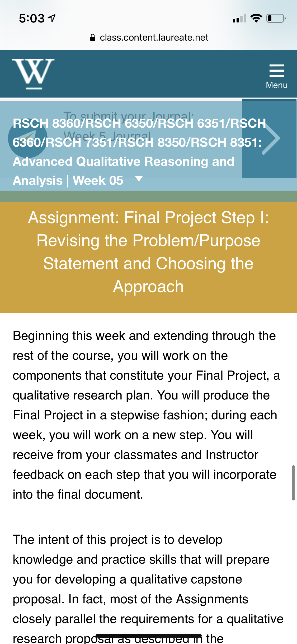297x644 pixels.
Task: Click the round paper plane icon
Action: click(x=28, y=138)
